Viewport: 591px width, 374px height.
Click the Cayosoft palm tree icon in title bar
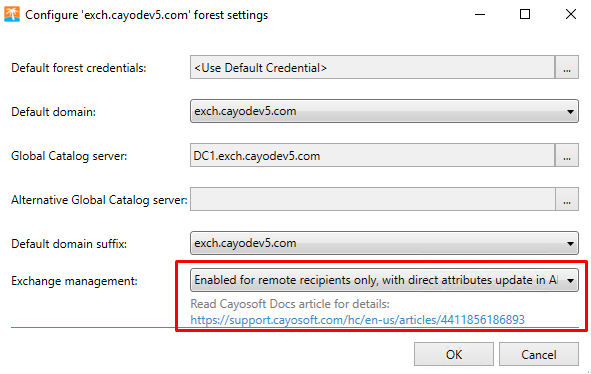(12, 14)
